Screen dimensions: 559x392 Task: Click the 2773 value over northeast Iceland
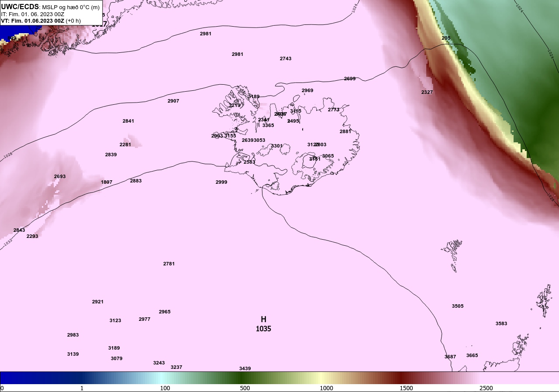(334, 110)
